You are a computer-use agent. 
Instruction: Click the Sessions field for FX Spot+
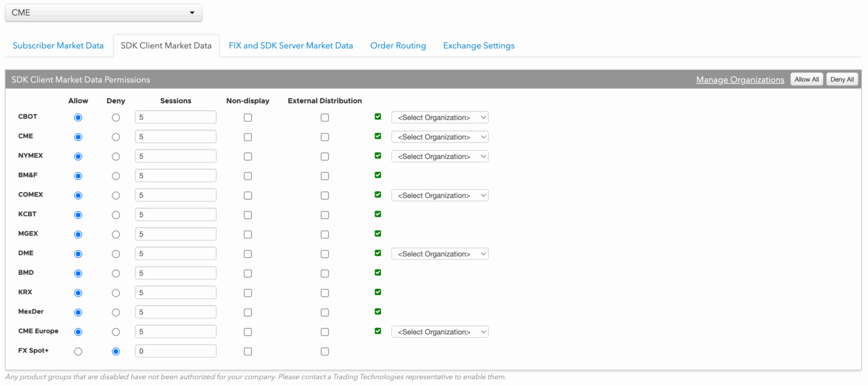[x=175, y=351]
